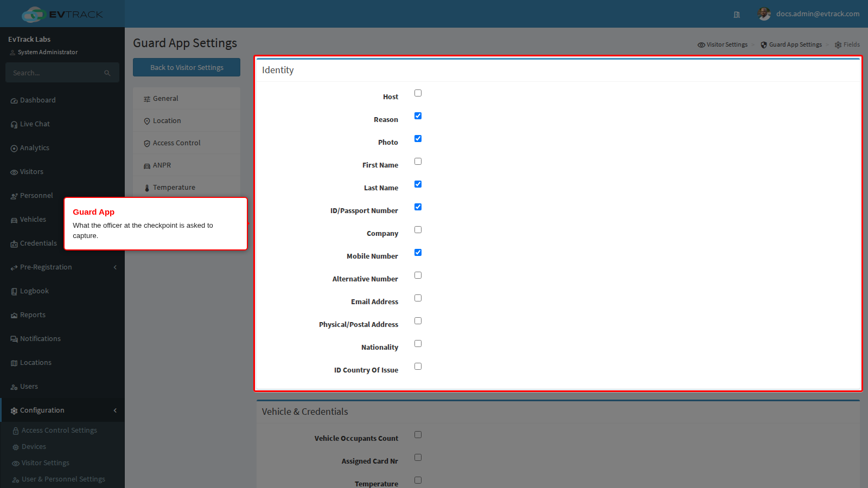Click the Notifications icon in sidebar
Screen dimensions: 868x488
(x=14, y=339)
